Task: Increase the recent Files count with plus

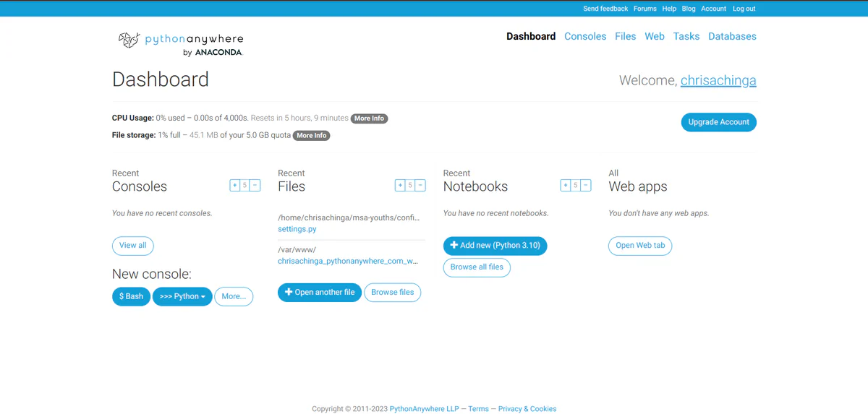Action: tap(400, 186)
